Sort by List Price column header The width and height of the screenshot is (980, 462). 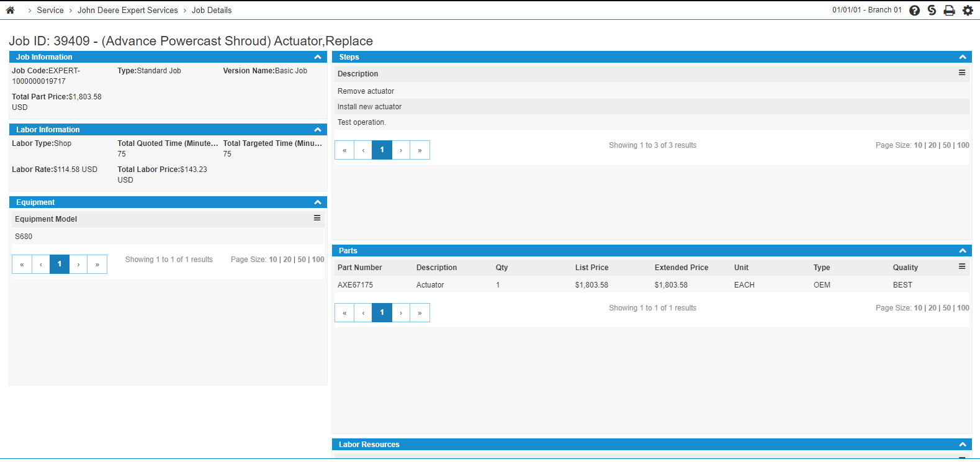(x=592, y=268)
